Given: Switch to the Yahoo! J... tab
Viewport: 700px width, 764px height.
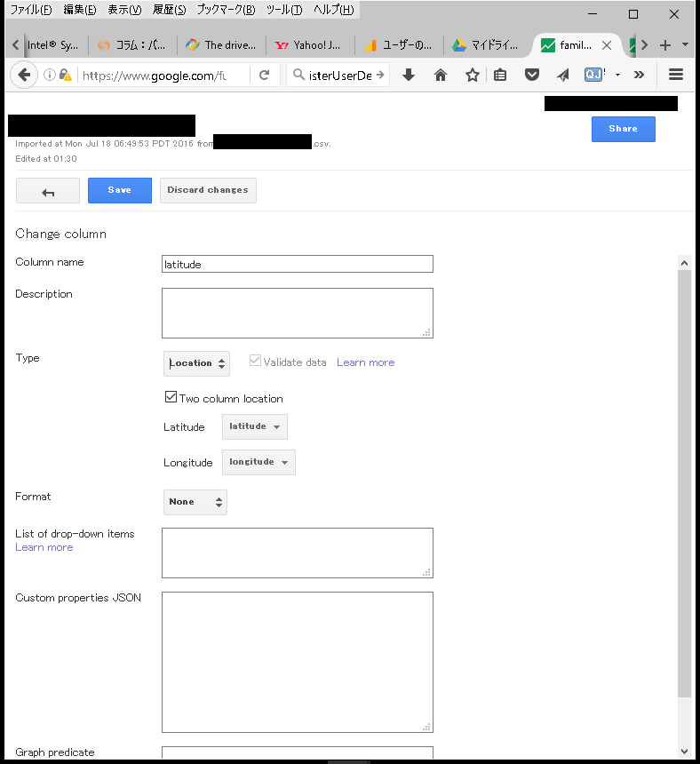Looking at the screenshot, I should point(311,45).
